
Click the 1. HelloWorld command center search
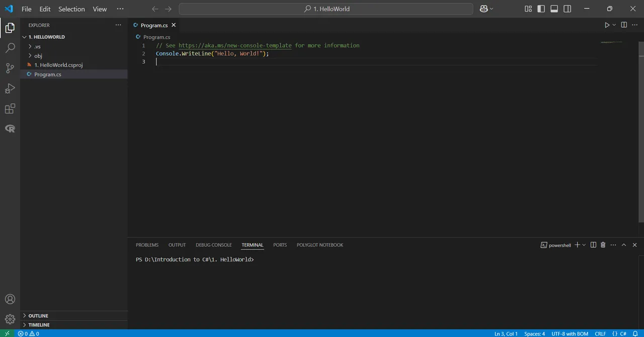point(326,9)
